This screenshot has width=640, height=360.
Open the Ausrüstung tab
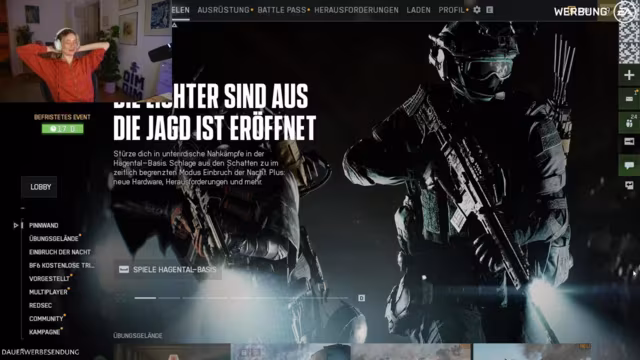223,10
